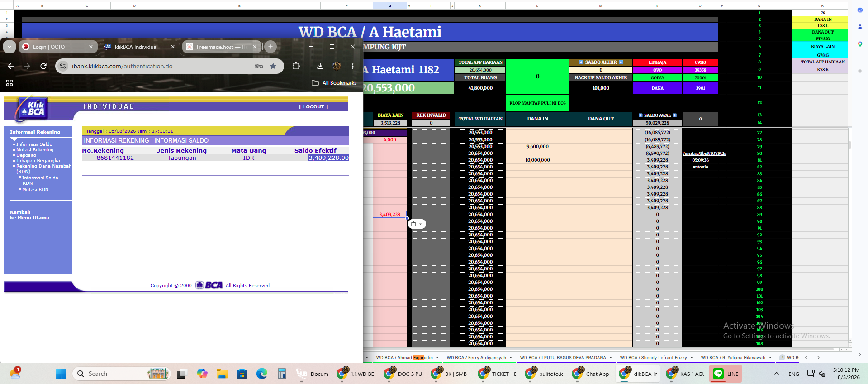Hide the Sheets side panel chevron
The image size is (868, 384).
[860, 355]
